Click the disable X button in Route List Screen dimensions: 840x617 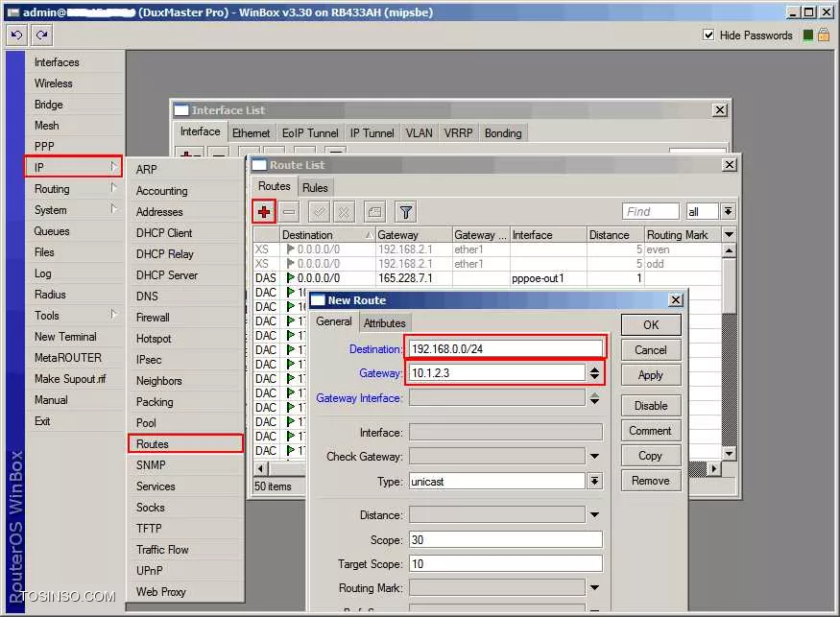[x=344, y=212]
